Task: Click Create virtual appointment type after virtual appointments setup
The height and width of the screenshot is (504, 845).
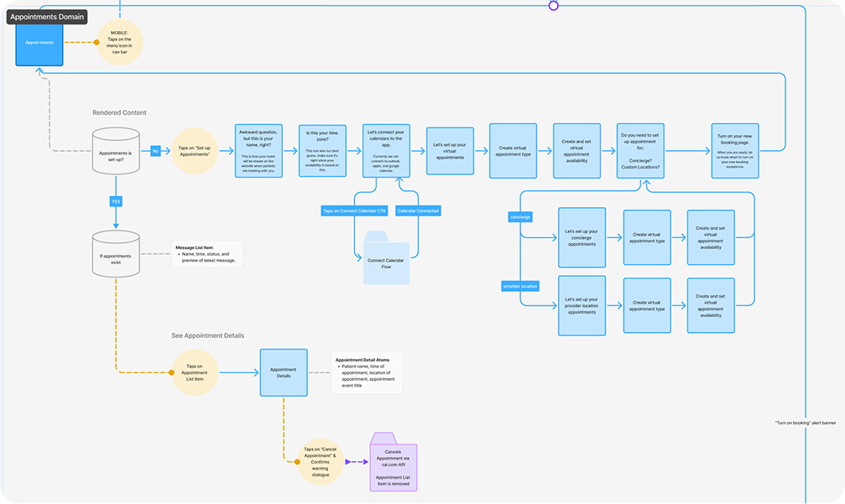Action: tap(513, 151)
